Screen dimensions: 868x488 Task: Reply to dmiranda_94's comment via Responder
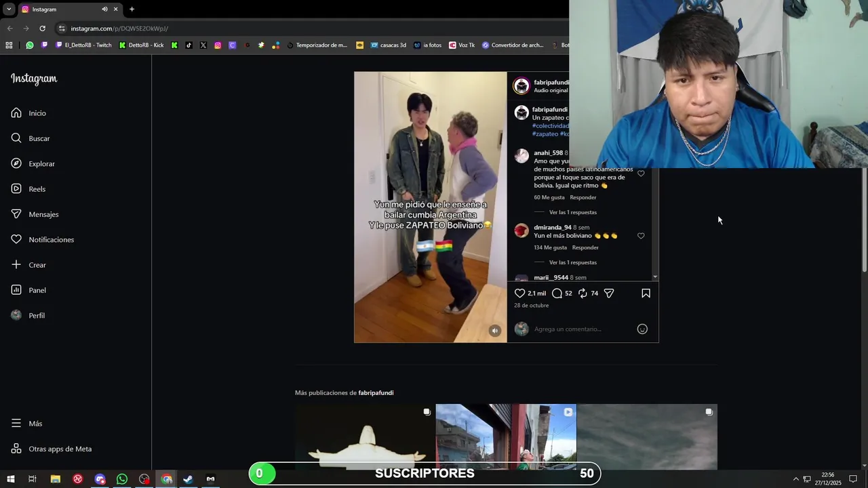tap(585, 247)
